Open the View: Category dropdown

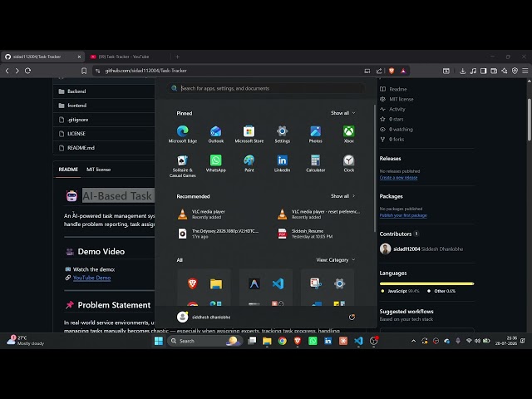click(x=336, y=260)
